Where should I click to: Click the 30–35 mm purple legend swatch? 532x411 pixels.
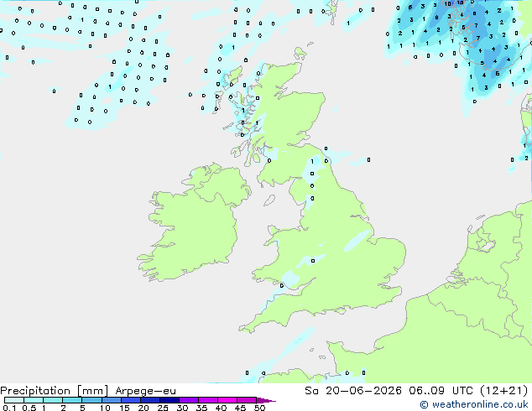[188, 400]
